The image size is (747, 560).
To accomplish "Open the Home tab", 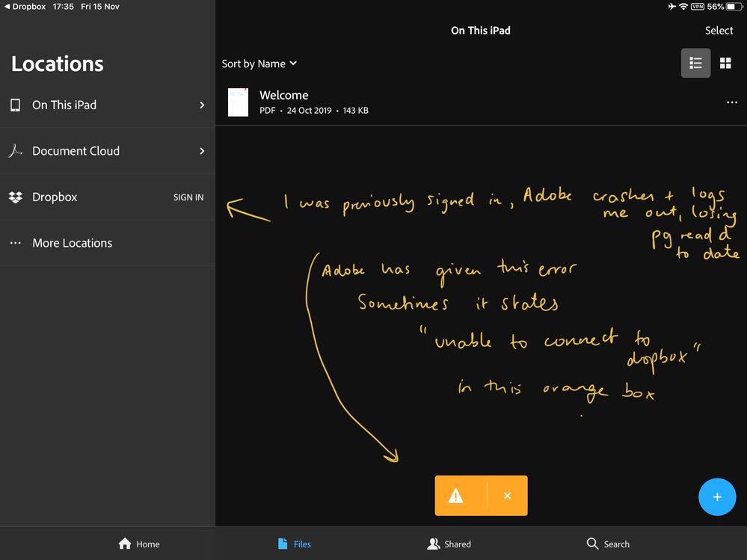I will point(139,544).
